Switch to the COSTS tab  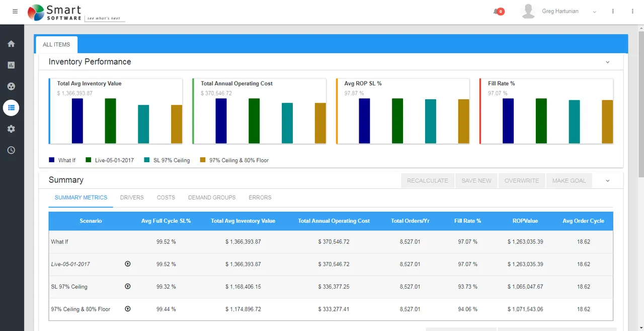166,197
